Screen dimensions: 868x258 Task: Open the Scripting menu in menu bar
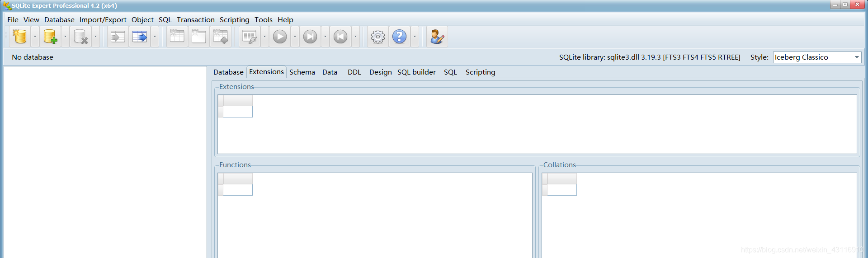tap(234, 20)
